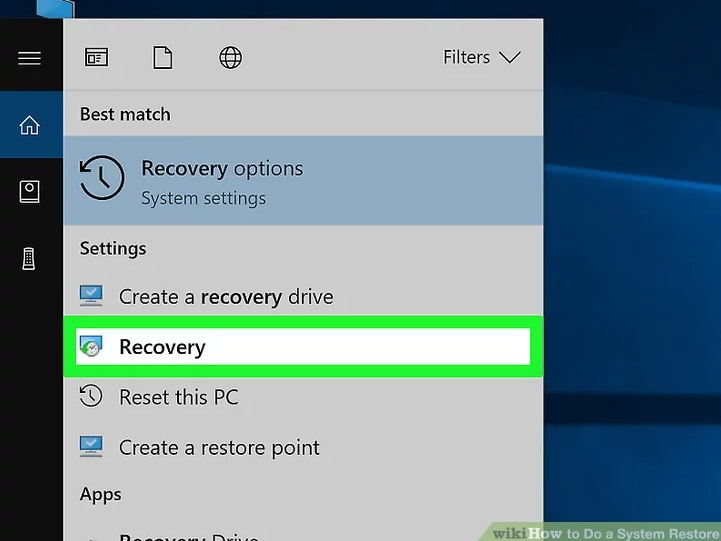Select the Home icon in the sidebar
Screen dimensions: 721x541
[30, 125]
